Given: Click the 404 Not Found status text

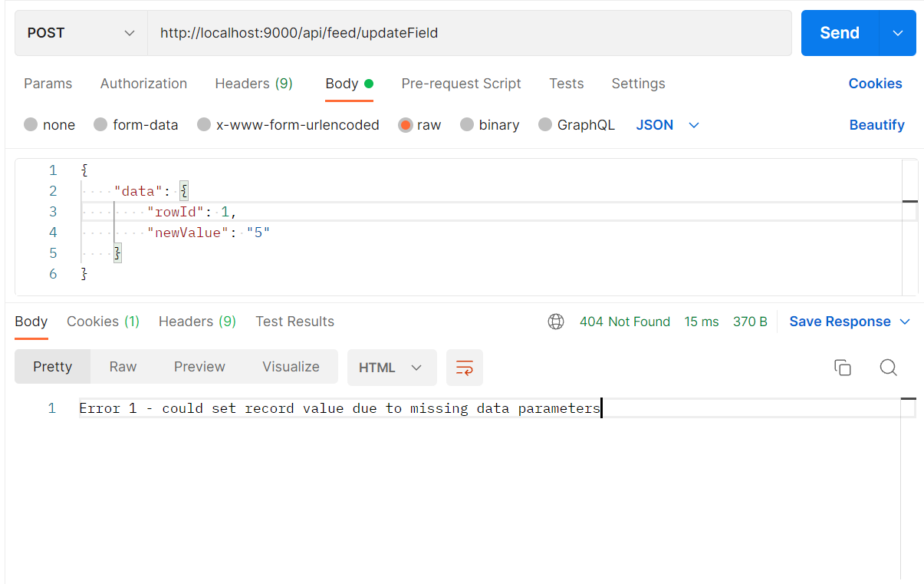Looking at the screenshot, I should click(x=625, y=322).
